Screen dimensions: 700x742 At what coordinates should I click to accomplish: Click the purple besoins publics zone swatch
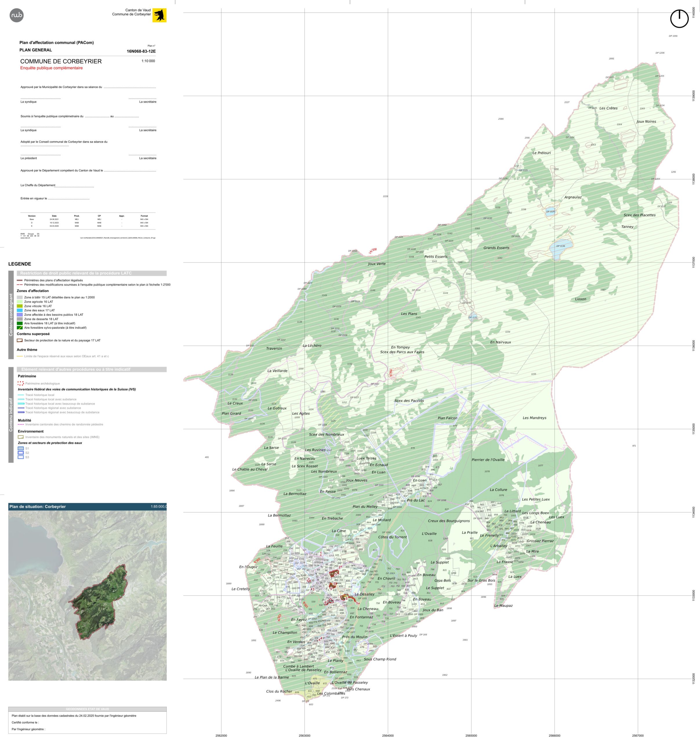tap(20, 315)
